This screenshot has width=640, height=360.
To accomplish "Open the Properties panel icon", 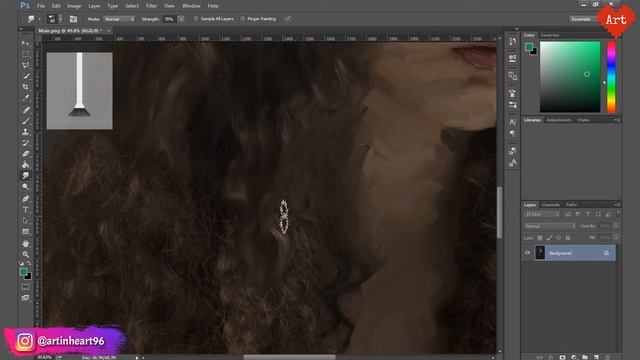I will 512,58.
